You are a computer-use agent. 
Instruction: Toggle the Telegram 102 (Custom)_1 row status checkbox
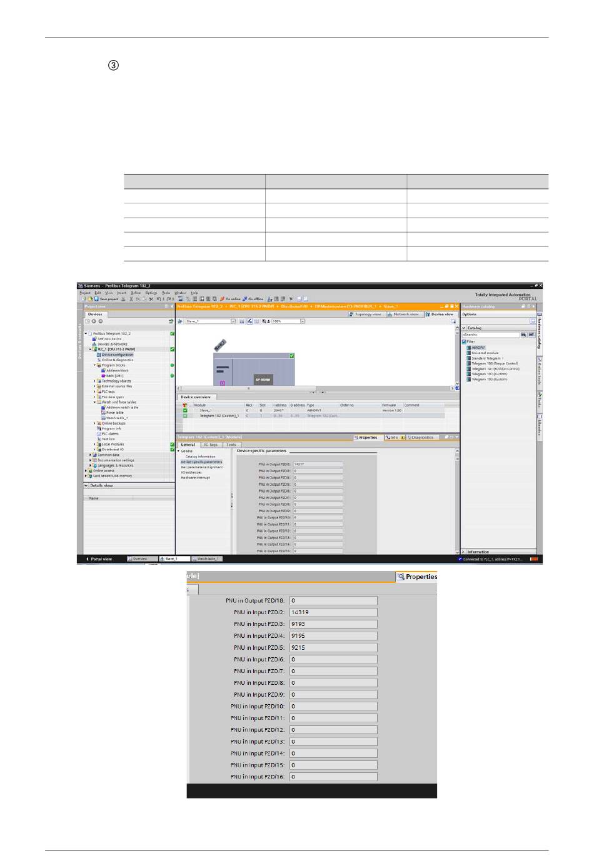(x=185, y=415)
